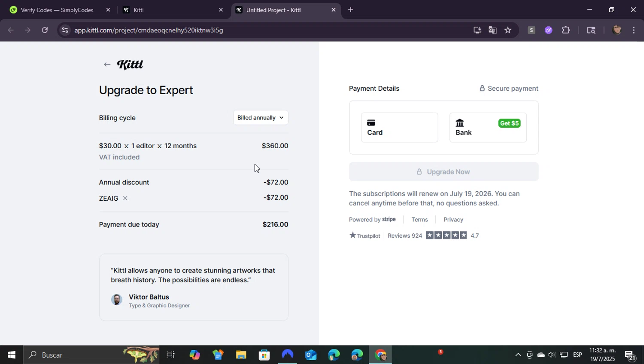Open the Billed annually dropdown

coord(261,118)
